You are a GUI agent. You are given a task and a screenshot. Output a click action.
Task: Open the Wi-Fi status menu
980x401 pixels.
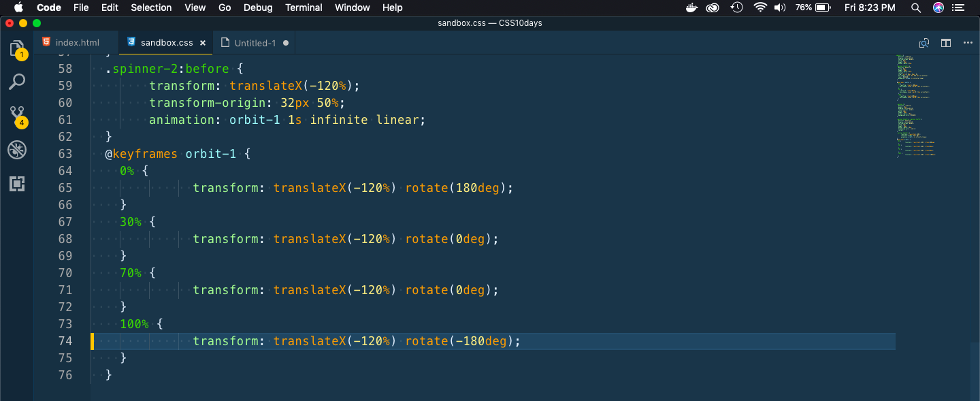pos(760,7)
